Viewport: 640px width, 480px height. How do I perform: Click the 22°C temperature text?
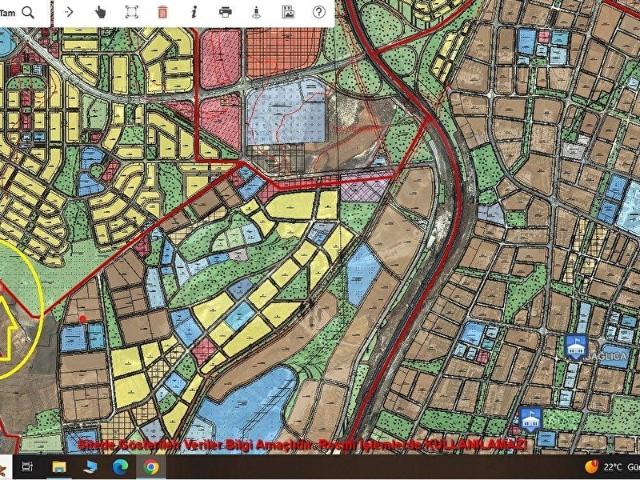click(613, 467)
